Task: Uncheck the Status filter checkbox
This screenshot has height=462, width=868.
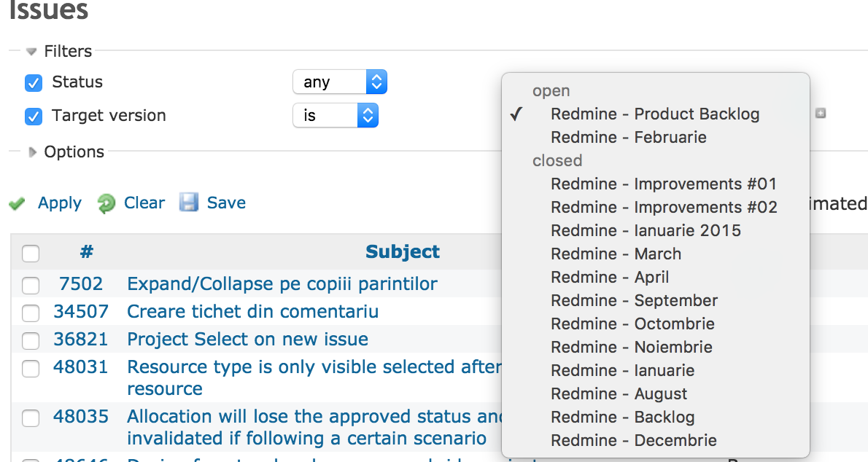Action: tap(34, 82)
